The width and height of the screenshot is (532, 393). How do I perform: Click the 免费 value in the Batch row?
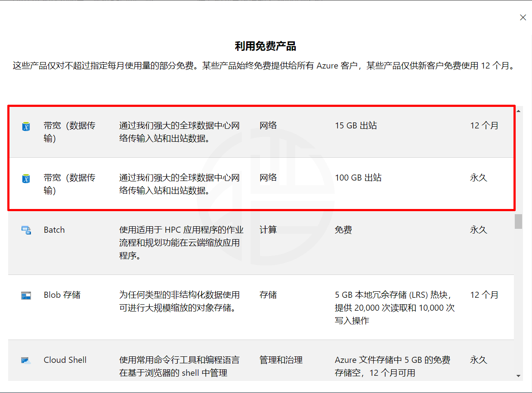[343, 230]
